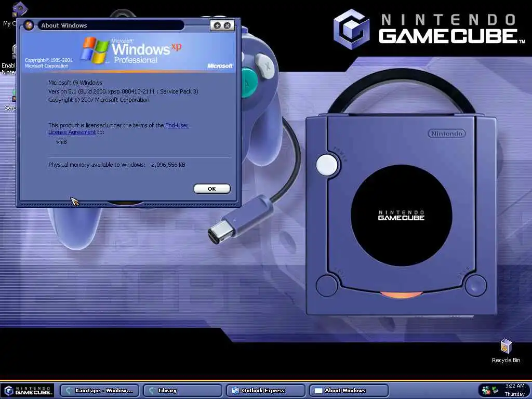Switch to Outlook Express taskbar button

(x=266, y=391)
